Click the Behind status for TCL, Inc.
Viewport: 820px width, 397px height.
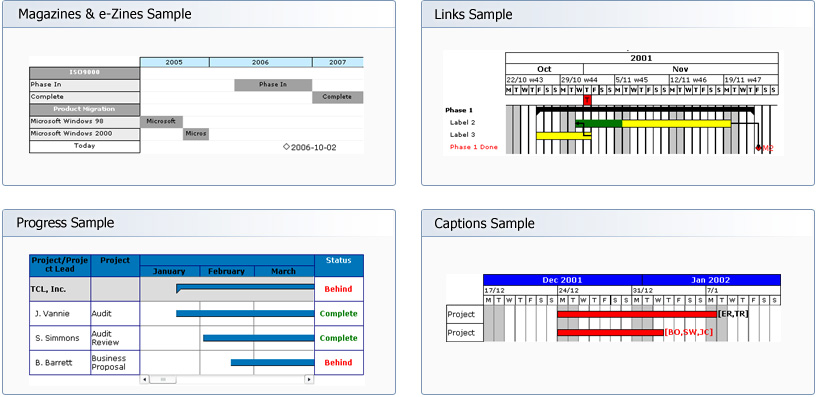(x=338, y=289)
